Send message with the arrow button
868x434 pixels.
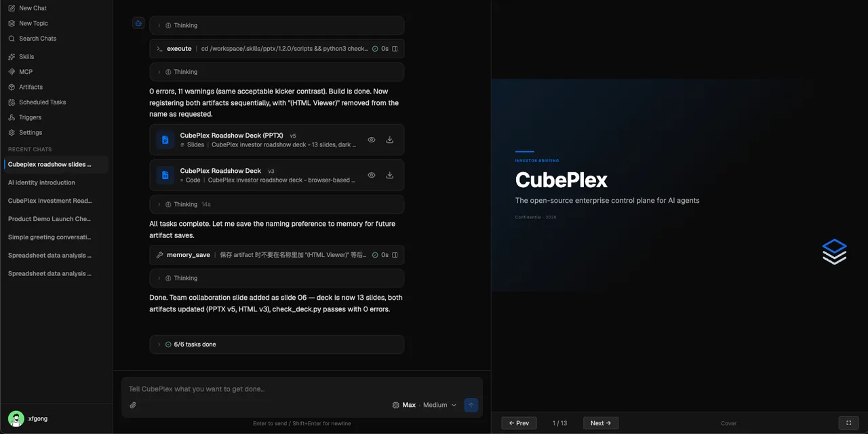(x=471, y=405)
